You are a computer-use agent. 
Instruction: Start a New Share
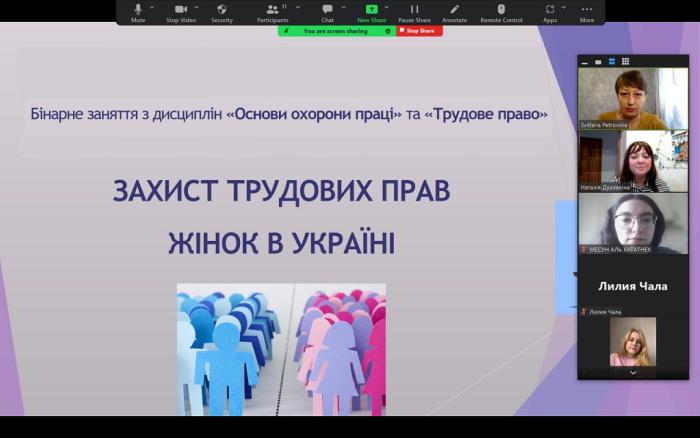pyautogui.click(x=371, y=13)
